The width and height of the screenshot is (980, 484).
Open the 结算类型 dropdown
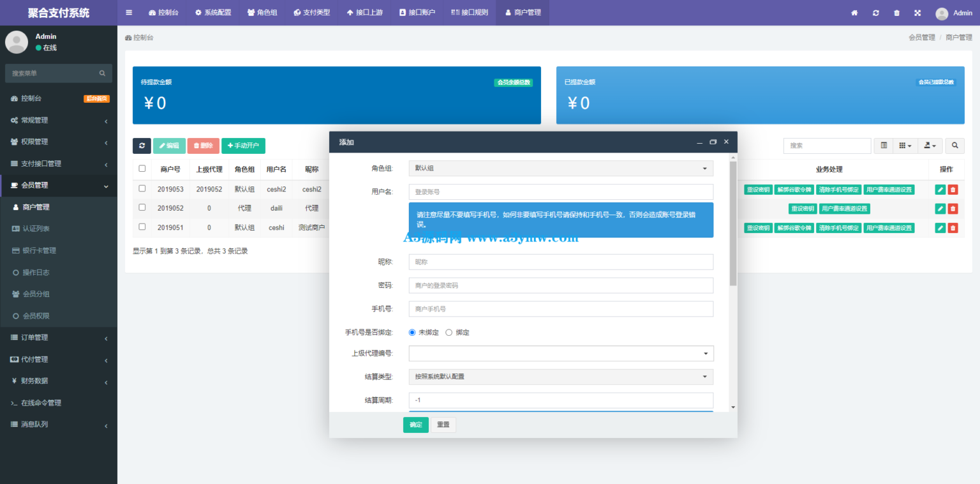pos(561,377)
